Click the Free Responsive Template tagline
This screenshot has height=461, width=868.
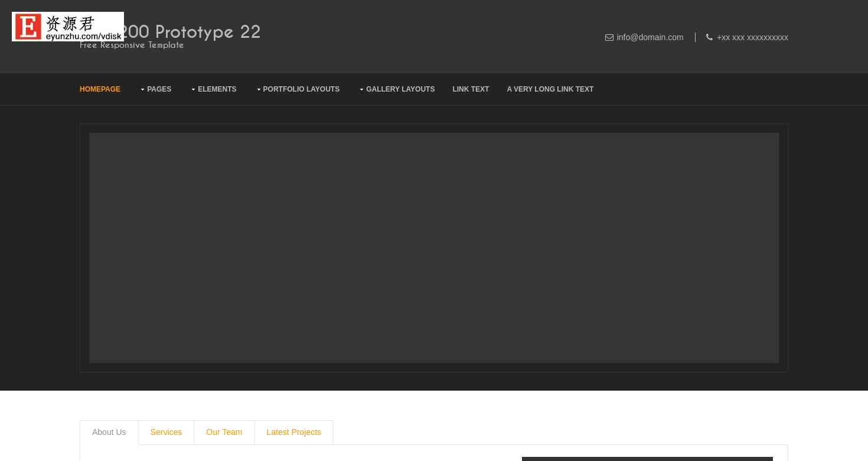pyautogui.click(x=132, y=46)
